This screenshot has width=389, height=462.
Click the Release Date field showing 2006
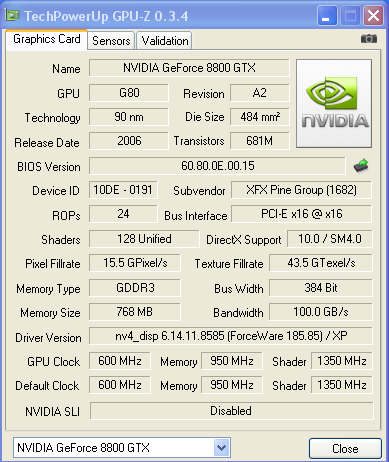coord(129,141)
